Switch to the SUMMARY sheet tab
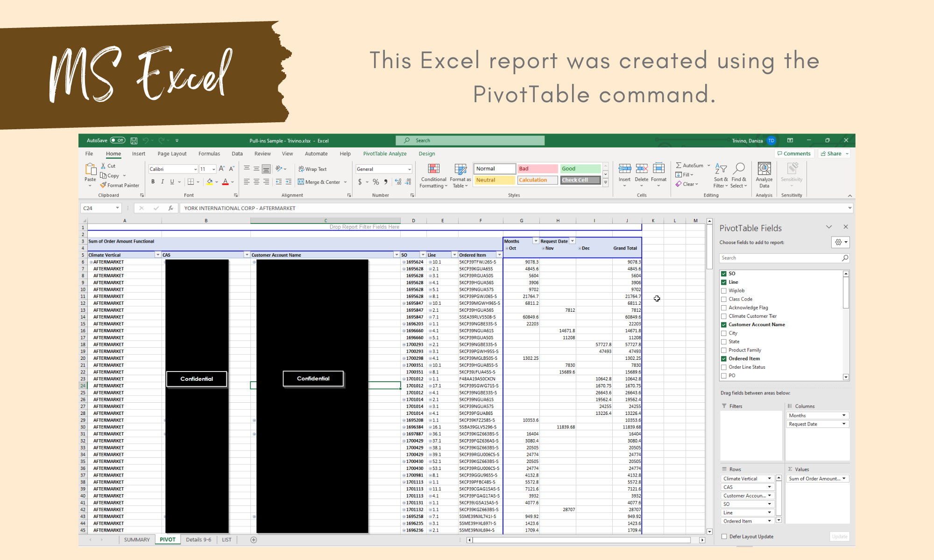Image resolution: width=934 pixels, height=560 pixels. pyautogui.click(x=137, y=540)
